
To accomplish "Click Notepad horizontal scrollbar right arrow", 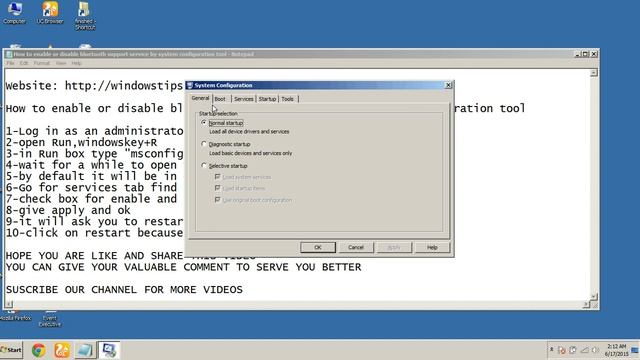I will [x=586, y=304].
